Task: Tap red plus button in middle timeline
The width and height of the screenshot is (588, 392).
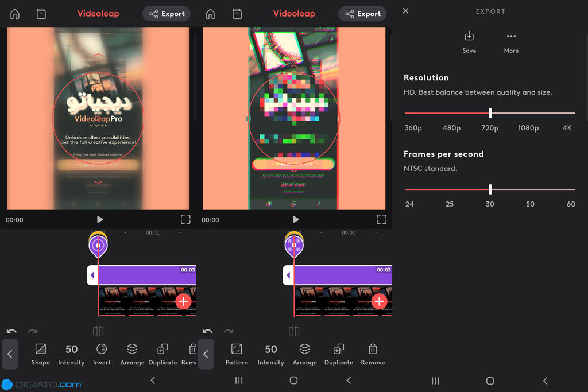Action: tap(379, 301)
